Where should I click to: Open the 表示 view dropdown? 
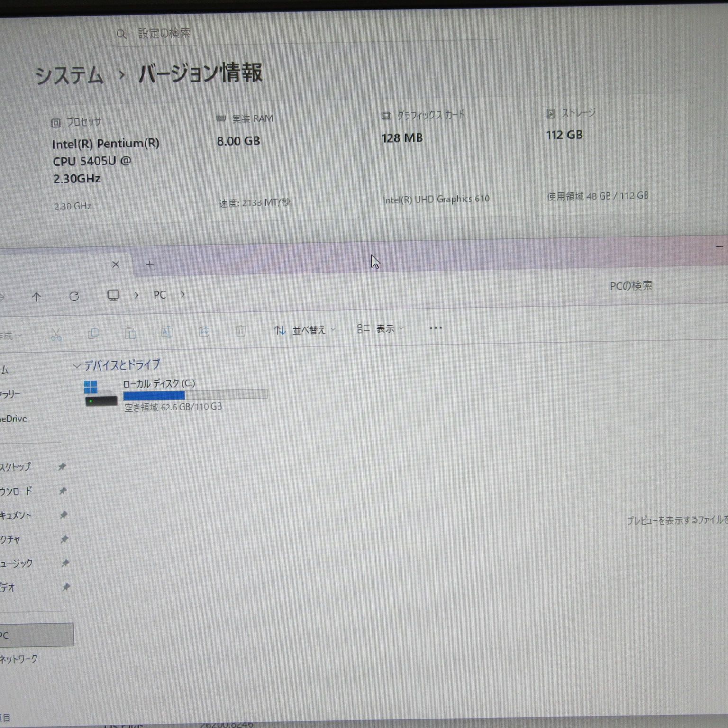380,328
